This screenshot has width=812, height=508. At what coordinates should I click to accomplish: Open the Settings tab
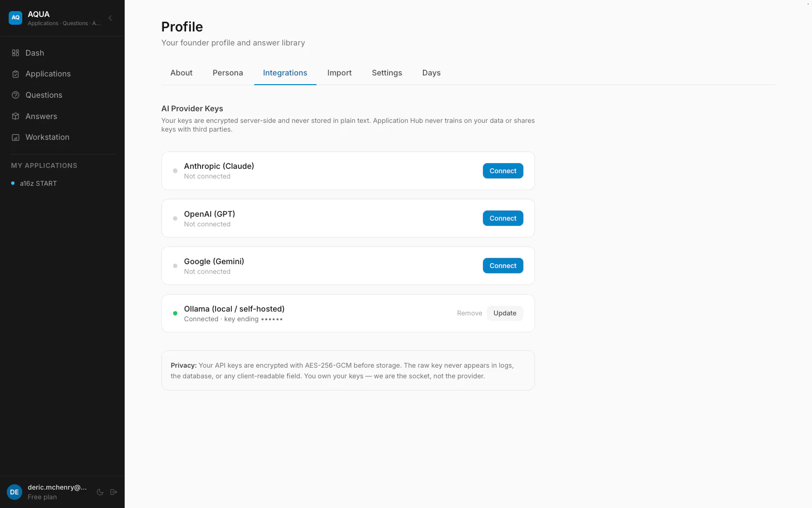pyautogui.click(x=387, y=73)
